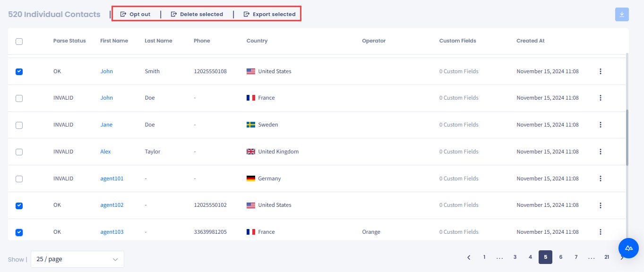Toggle the select-all header checkbox

19,42
